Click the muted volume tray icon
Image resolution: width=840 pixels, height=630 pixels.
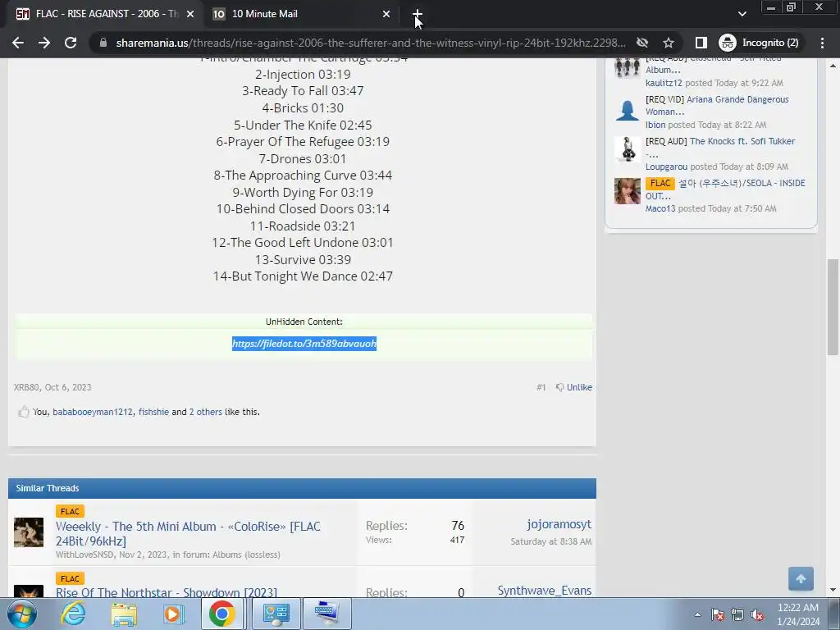(757, 614)
